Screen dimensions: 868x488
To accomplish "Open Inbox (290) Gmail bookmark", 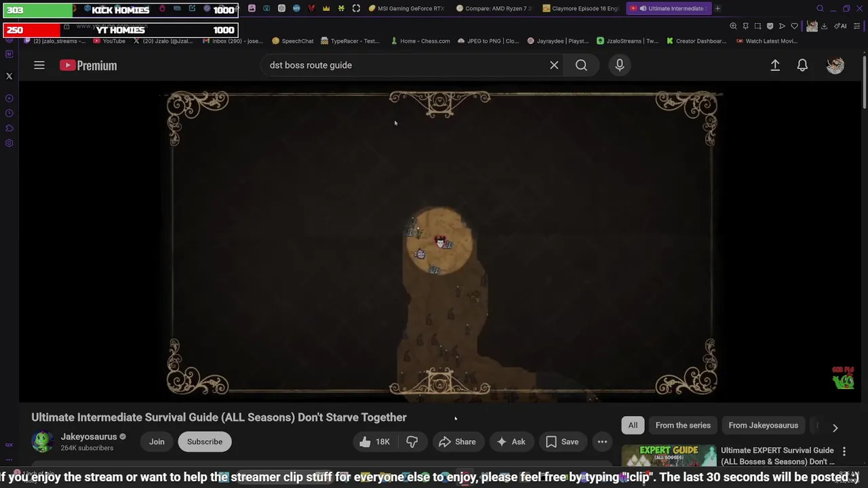I will pyautogui.click(x=232, y=41).
